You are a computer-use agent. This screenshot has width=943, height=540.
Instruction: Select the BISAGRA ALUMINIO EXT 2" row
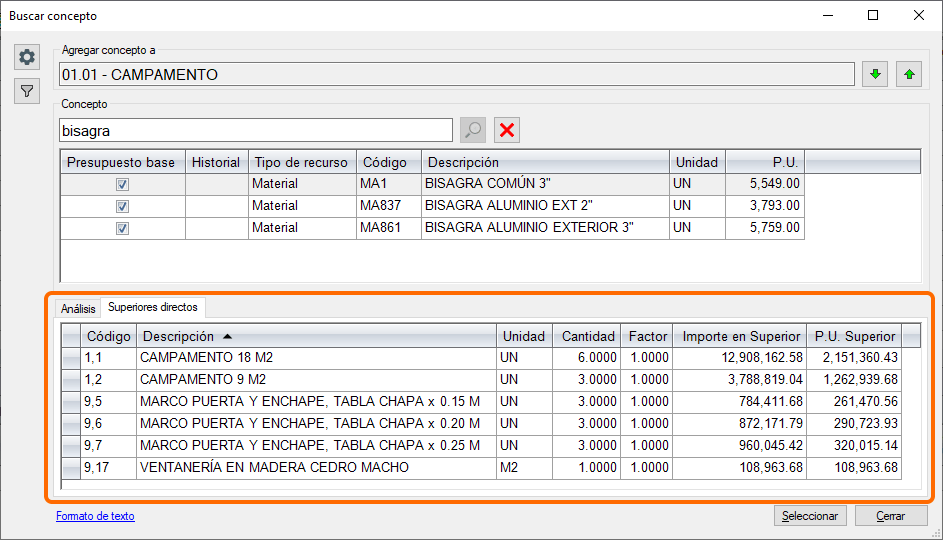tap(432, 206)
